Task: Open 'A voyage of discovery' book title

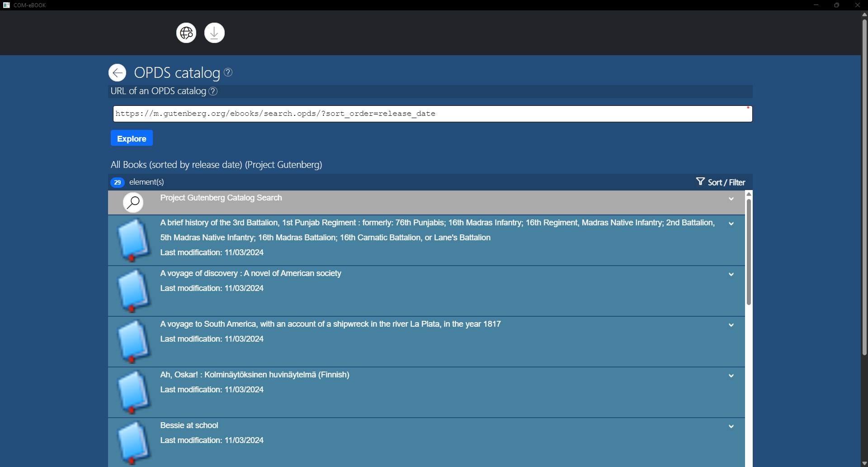Action: pyautogui.click(x=250, y=273)
